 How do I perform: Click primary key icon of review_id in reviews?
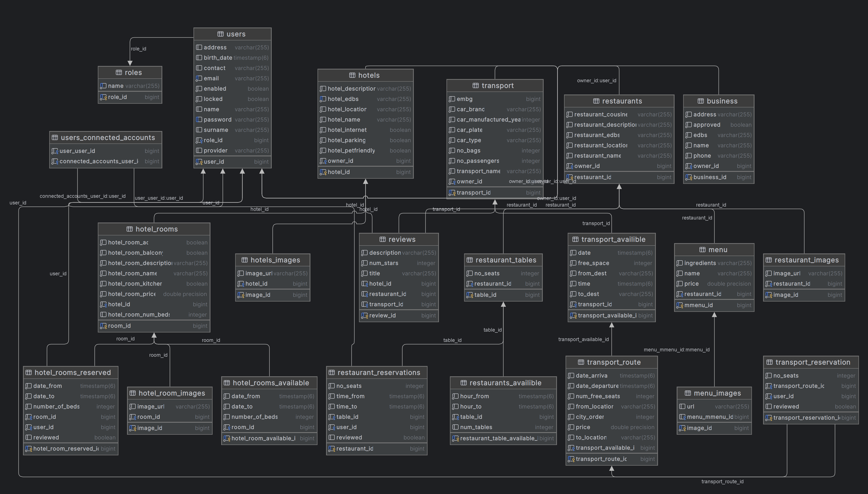364,316
